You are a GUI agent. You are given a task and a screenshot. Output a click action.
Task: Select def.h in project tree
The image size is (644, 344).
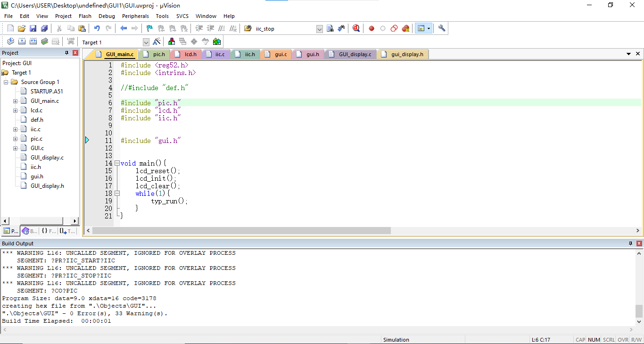click(37, 120)
